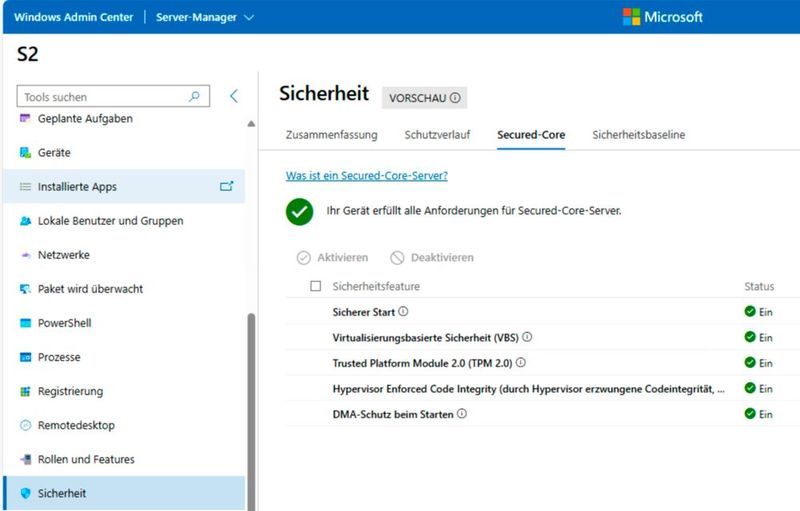Click the Netzwerke sidebar icon
The width and height of the screenshot is (800, 511).
(x=25, y=255)
